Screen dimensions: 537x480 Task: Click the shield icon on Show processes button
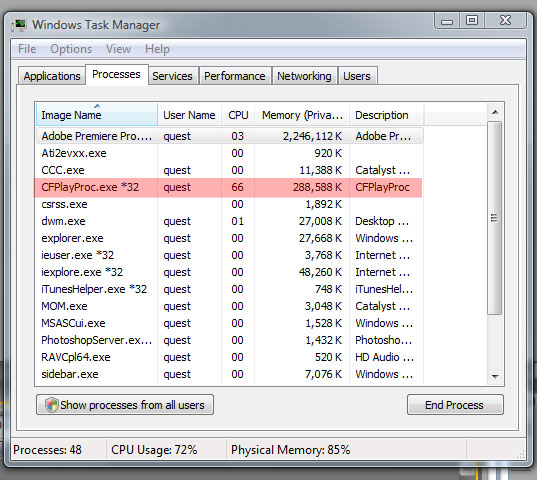pyautogui.click(x=51, y=405)
